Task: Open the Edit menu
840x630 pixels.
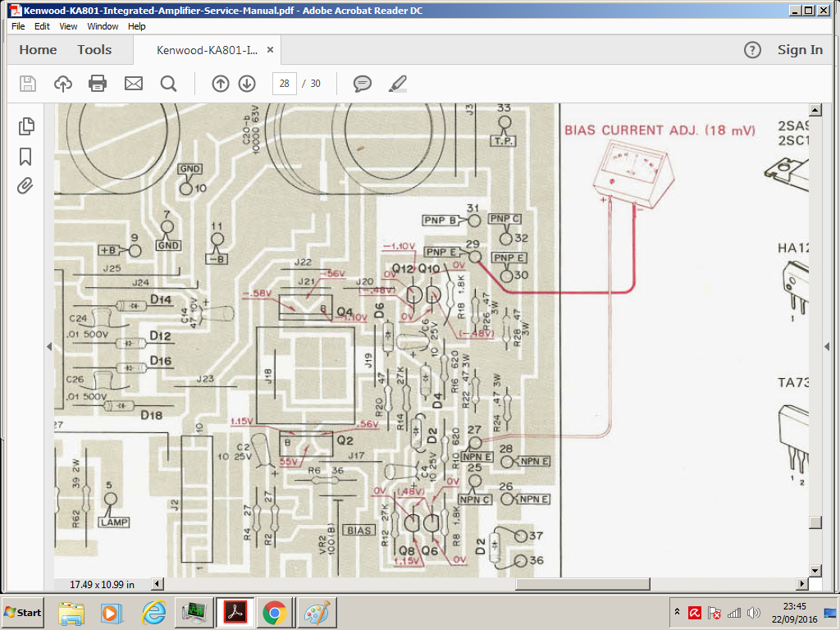Action: 42,26
